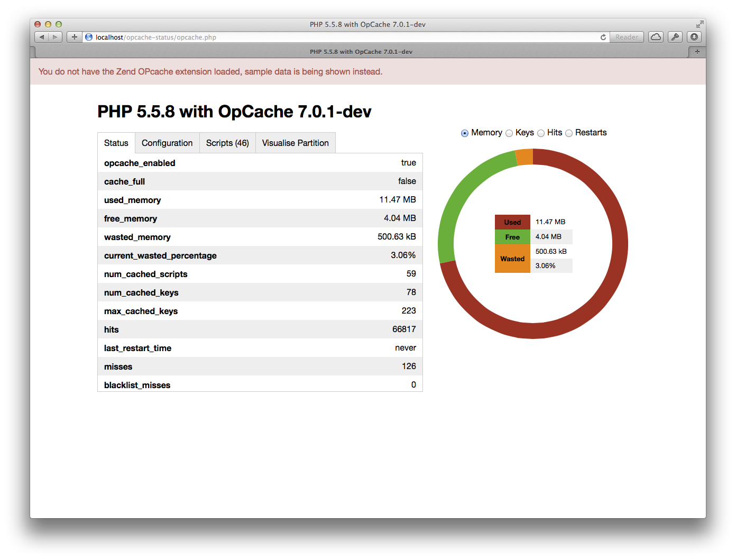Click the 3.06% value in chart legend
736x560 pixels.
click(x=545, y=265)
